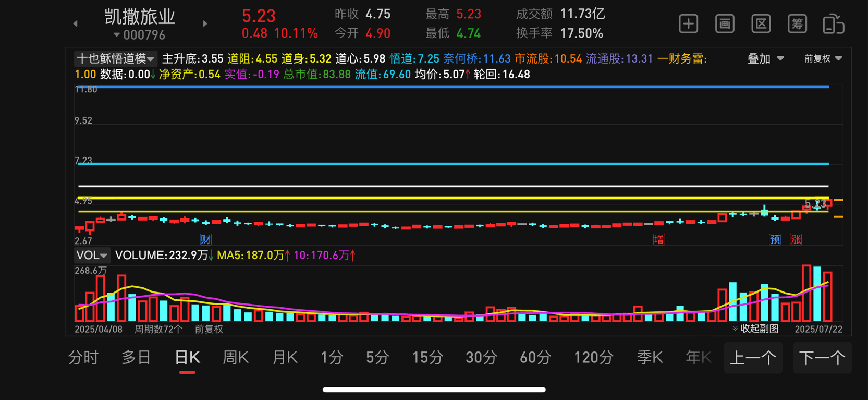Tap the current price 5.23 in header
The width and height of the screenshot is (868, 401).
259,16
